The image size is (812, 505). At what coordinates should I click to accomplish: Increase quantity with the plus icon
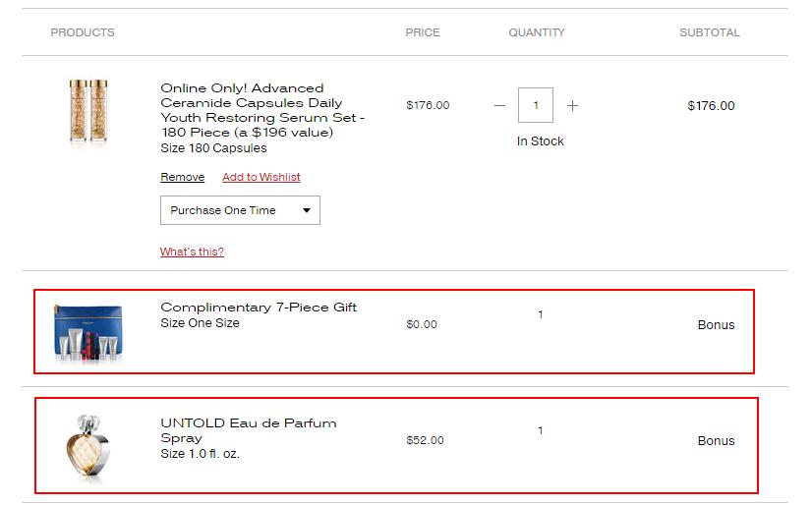[572, 105]
